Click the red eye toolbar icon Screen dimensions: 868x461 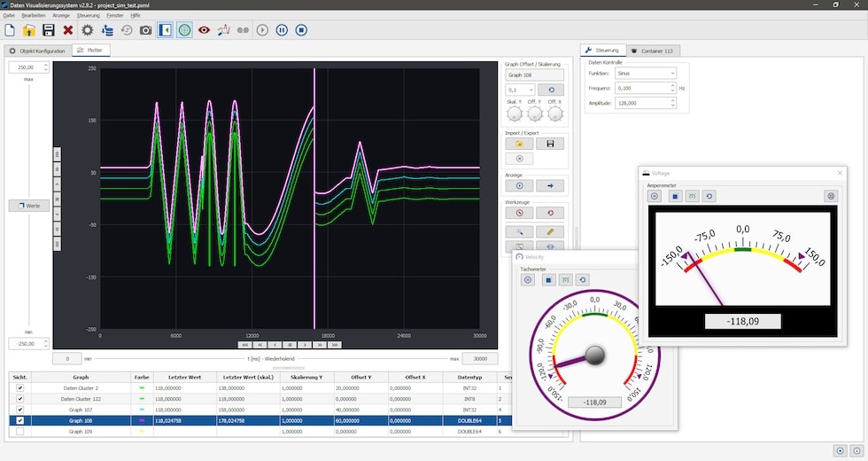coord(204,30)
